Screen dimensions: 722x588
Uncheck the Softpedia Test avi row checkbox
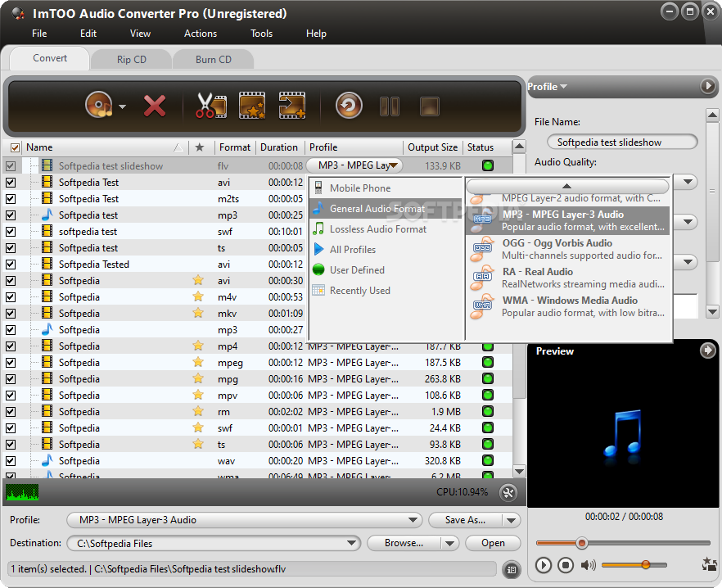tap(11, 183)
